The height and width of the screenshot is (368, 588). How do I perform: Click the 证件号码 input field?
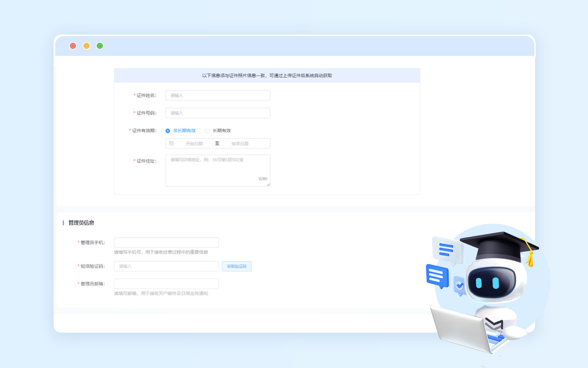(x=218, y=113)
